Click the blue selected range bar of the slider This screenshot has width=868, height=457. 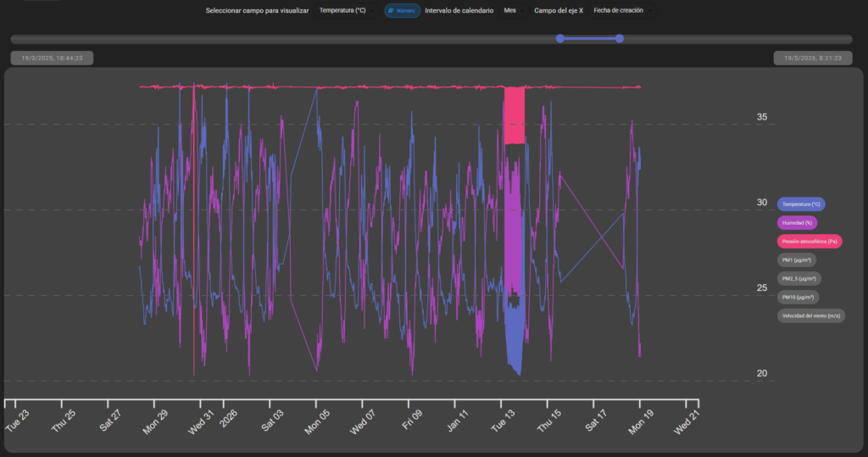point(590,38)
